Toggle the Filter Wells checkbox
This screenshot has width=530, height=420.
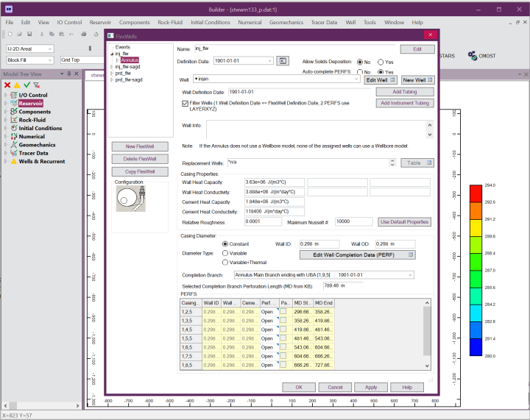click(185, 103)
